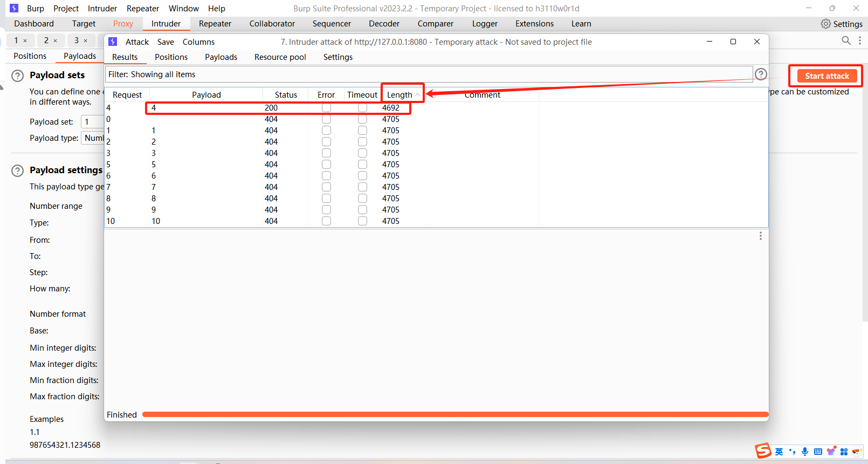Viewport: 868px width, 464px height.
Task: Click the Filter: Showing all items bar
Action: [x=429, y=74]
